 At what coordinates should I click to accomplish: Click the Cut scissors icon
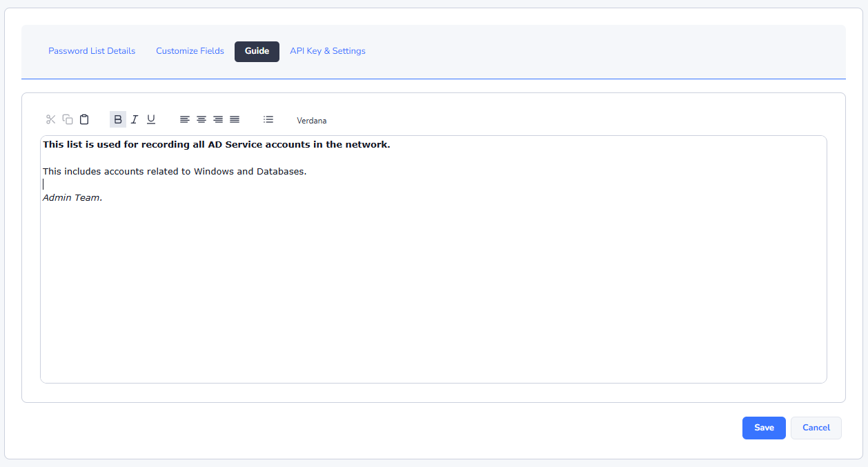point(50,119)
